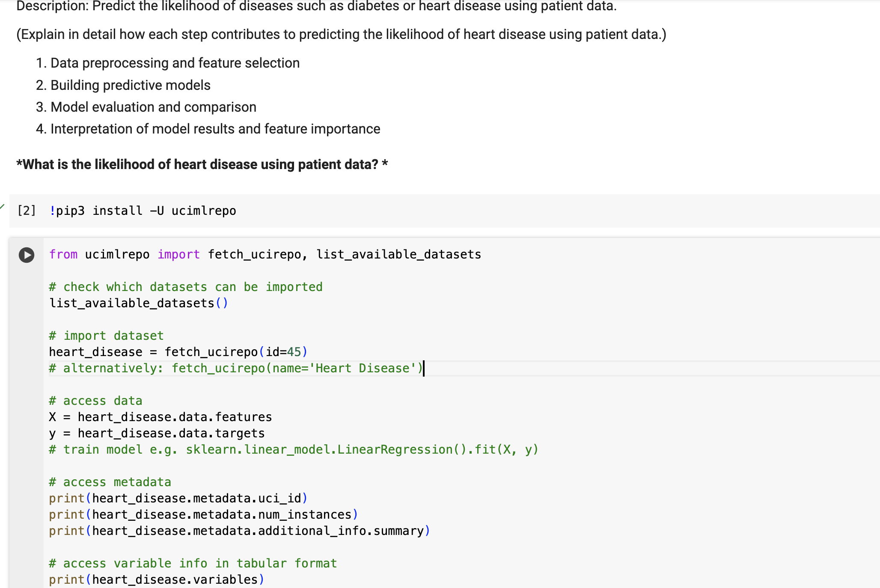Click the green checkmark beside cell [2]
This screenshot has width=880, height=588.
pos(3,207)
